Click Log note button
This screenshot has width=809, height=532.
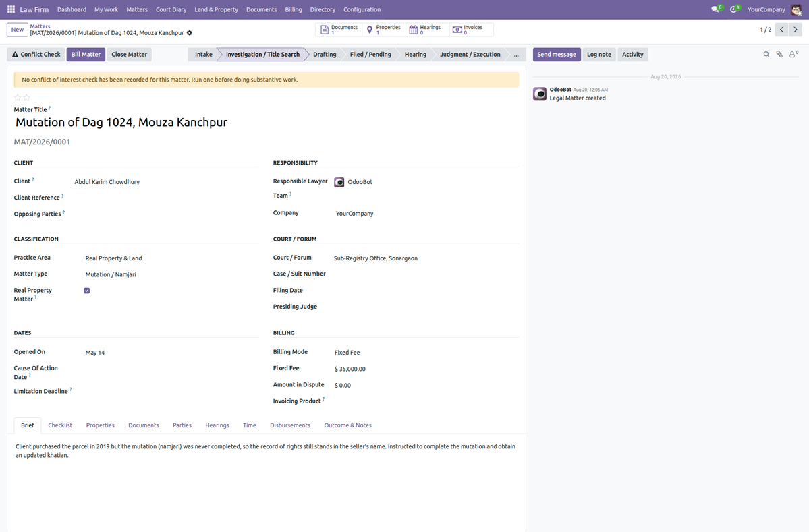[x=599, y=55]
